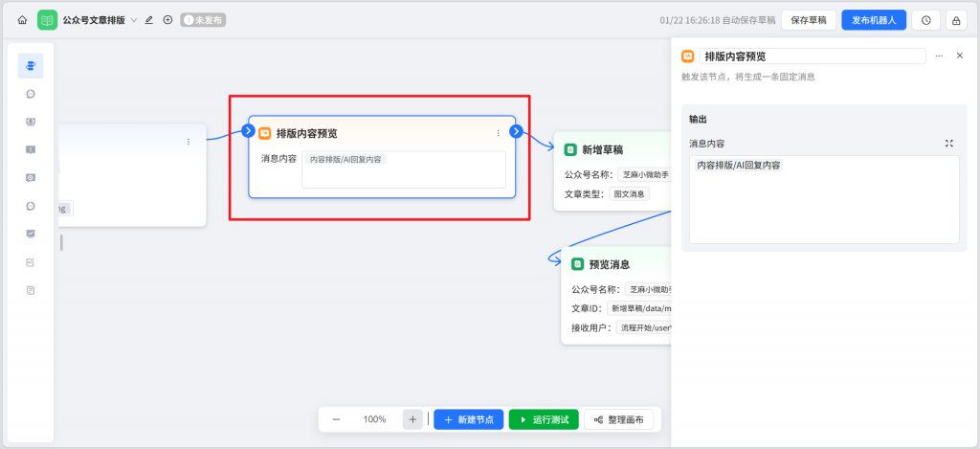Click the vertical scroll handle left of canvas
The width and height of the screenshot is (980, 449).
pyautogui.click(x=61, y=242)
